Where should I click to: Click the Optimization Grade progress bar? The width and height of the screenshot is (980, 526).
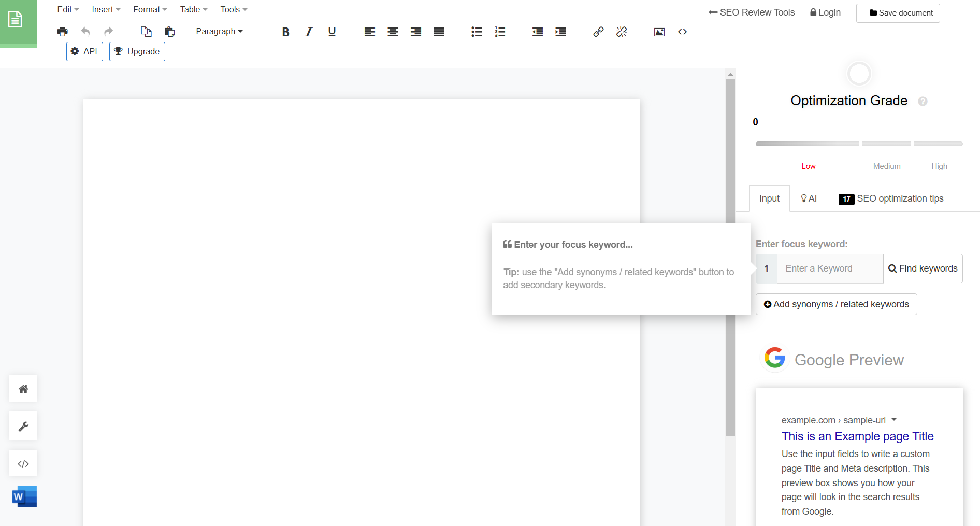pyautogui.click(x=859, y=144)
